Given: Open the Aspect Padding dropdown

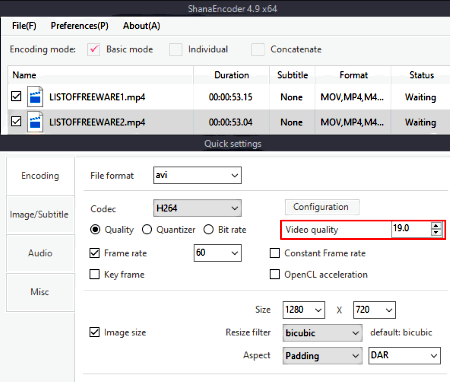Looking at the screenshot, I should tap(322, 356).
